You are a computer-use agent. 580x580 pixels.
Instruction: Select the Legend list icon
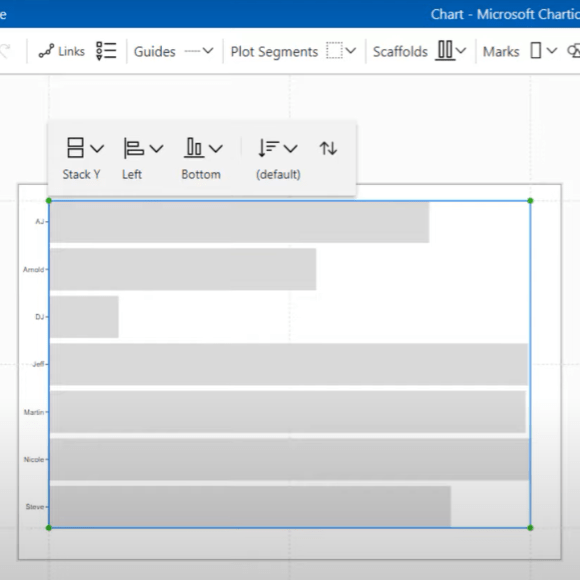click(106, 51)
